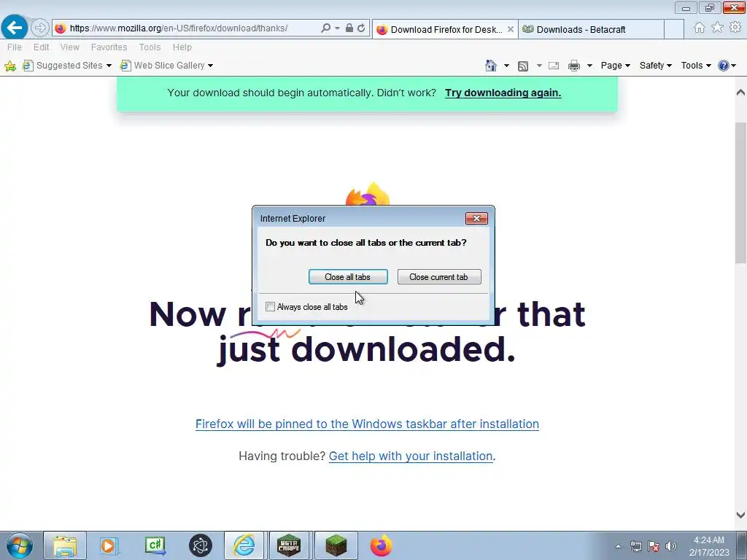This screenshot has height=560, width=747.
Task: Open the Tools menu in the menu bar
Action: tap(150, 47)
